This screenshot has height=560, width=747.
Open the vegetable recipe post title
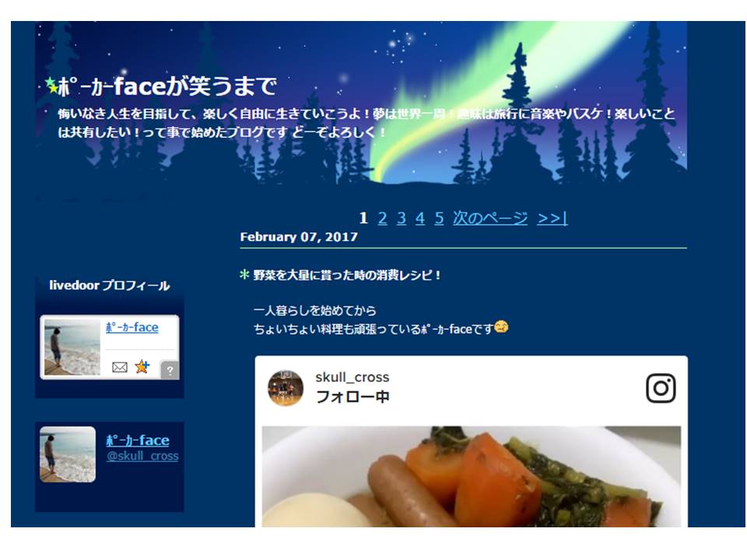(x=347, y=275)
